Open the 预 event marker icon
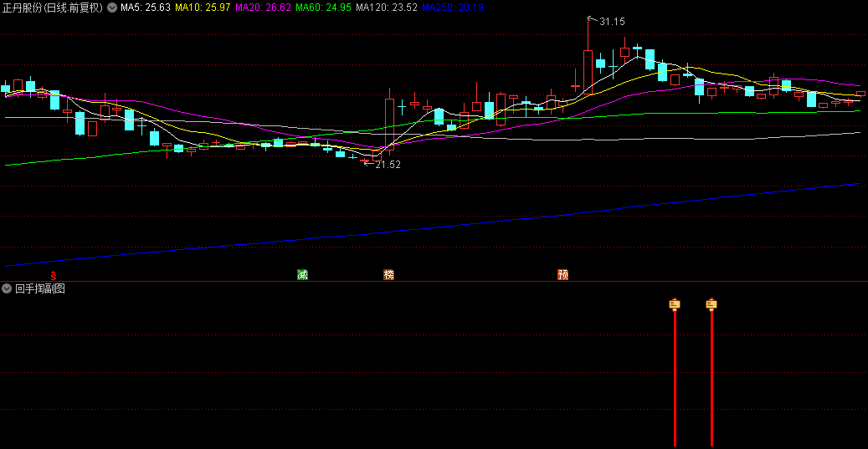Image resolution: width=868 pixels, height=449 pixels. point(563,275)
